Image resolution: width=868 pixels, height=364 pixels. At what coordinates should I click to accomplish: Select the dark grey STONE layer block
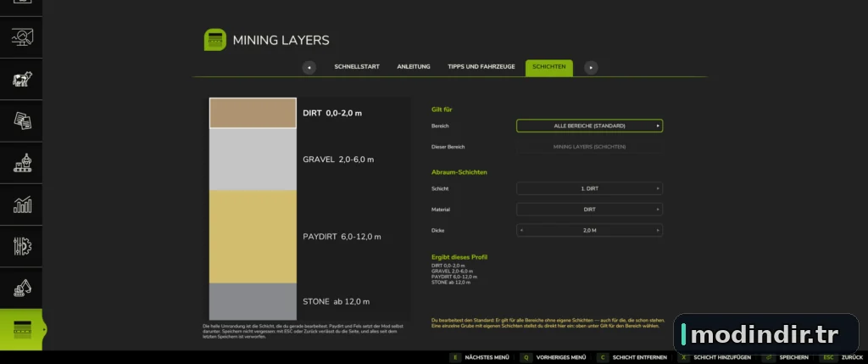253,301
